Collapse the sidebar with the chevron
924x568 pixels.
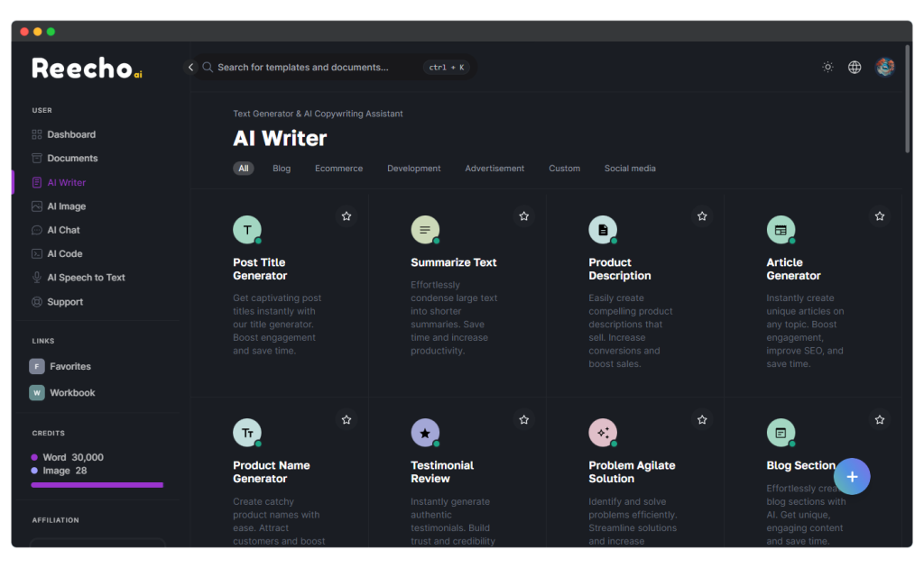(190, 68)
